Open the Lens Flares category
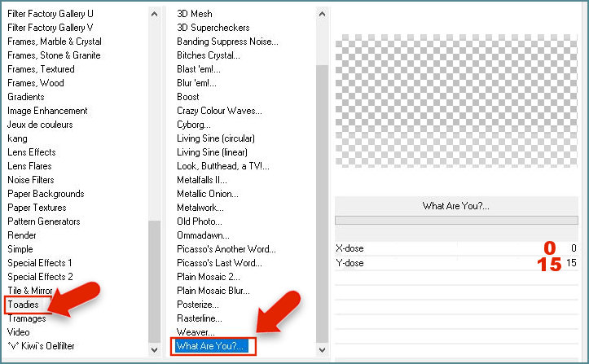589x364 pixels. click(x=30, y=166)
